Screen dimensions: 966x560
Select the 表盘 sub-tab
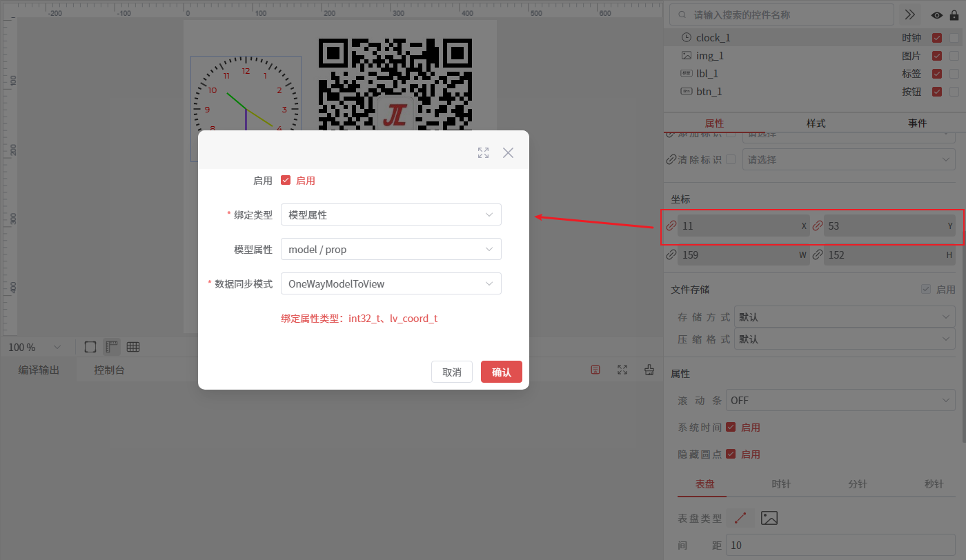tap(704, 484)
